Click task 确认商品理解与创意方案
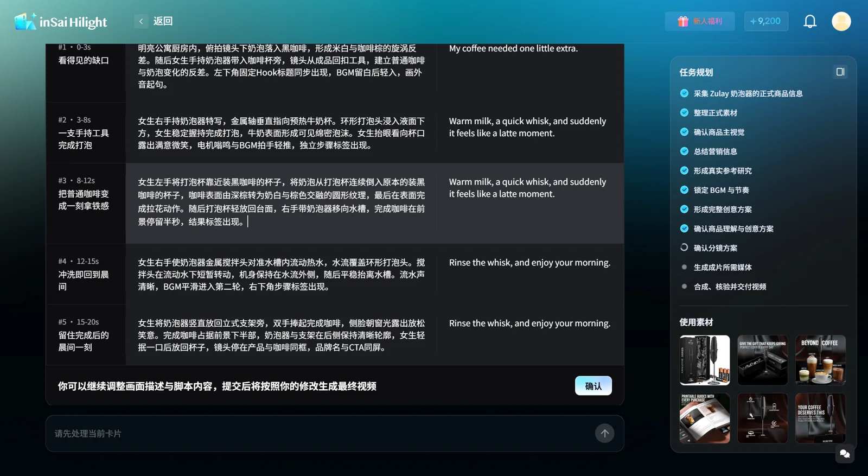Image resolution: width=868 pixels, height=476 pixels. [x=733, y=229]
